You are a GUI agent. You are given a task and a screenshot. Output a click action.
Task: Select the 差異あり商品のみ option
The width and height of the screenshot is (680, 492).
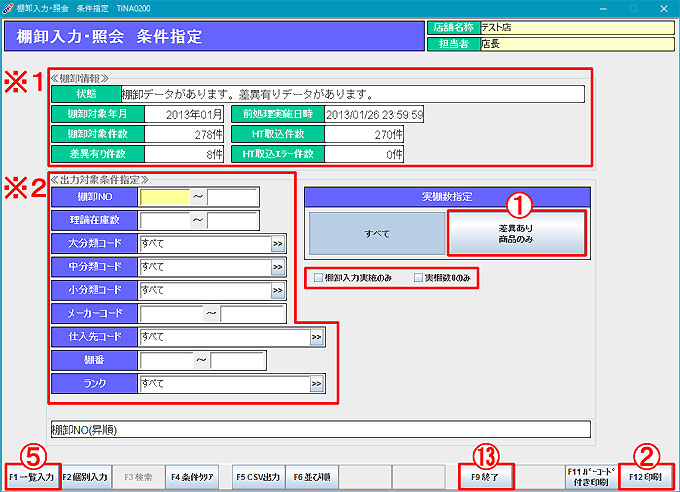(x=515, y=232)
